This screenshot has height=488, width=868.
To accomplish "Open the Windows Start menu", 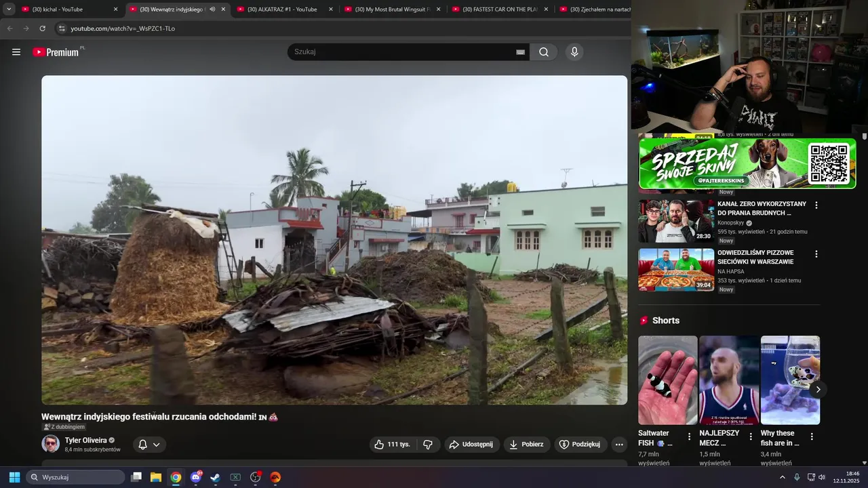I will 14,477.
